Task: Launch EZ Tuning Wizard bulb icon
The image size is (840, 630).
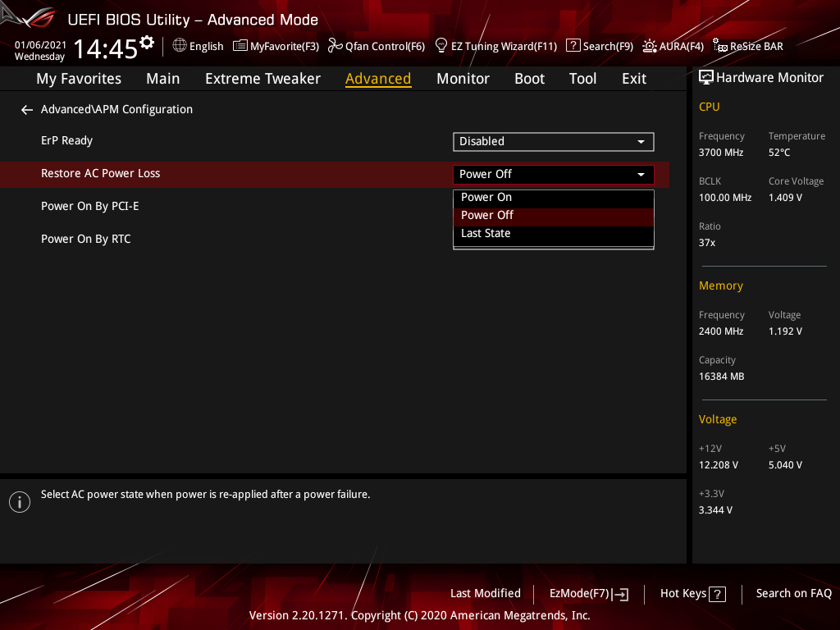Action: [x=441, y=46]
